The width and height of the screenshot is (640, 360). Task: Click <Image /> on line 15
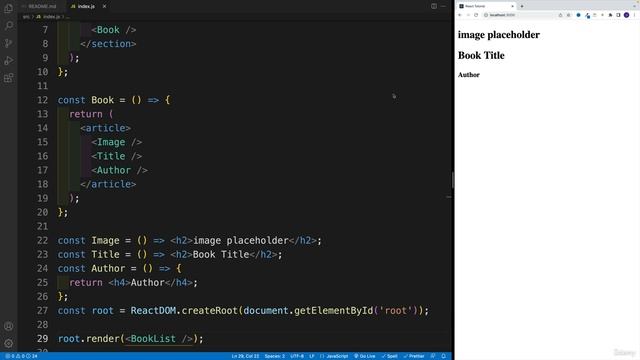[x=117, y=142]
